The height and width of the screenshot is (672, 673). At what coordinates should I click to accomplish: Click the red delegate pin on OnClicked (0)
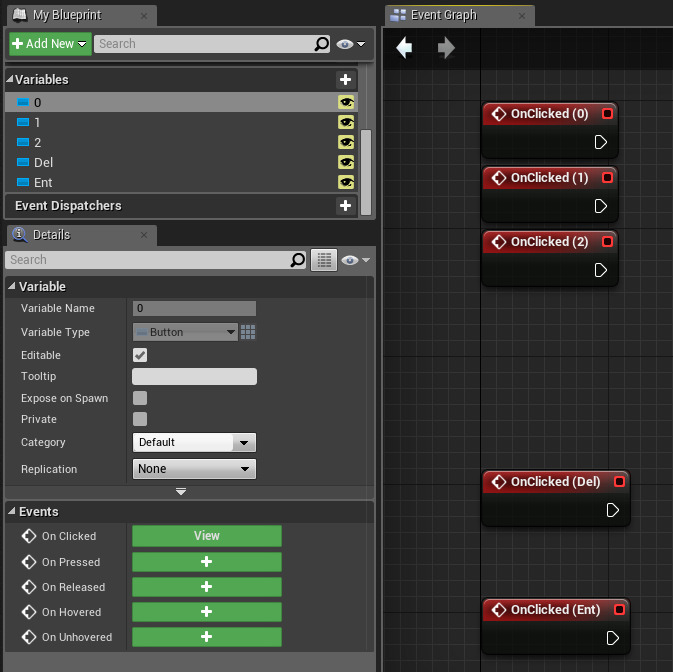606,114
